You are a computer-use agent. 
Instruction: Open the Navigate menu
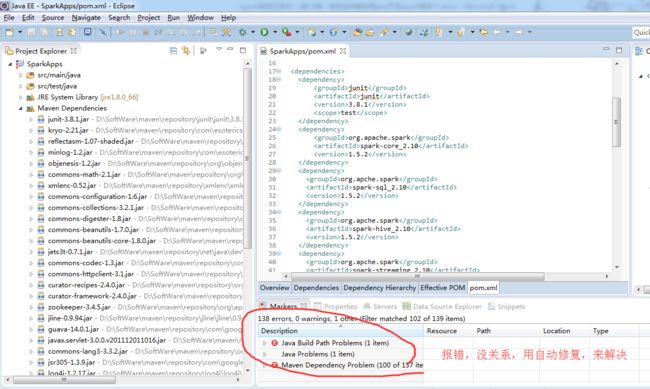coord(86,17)
